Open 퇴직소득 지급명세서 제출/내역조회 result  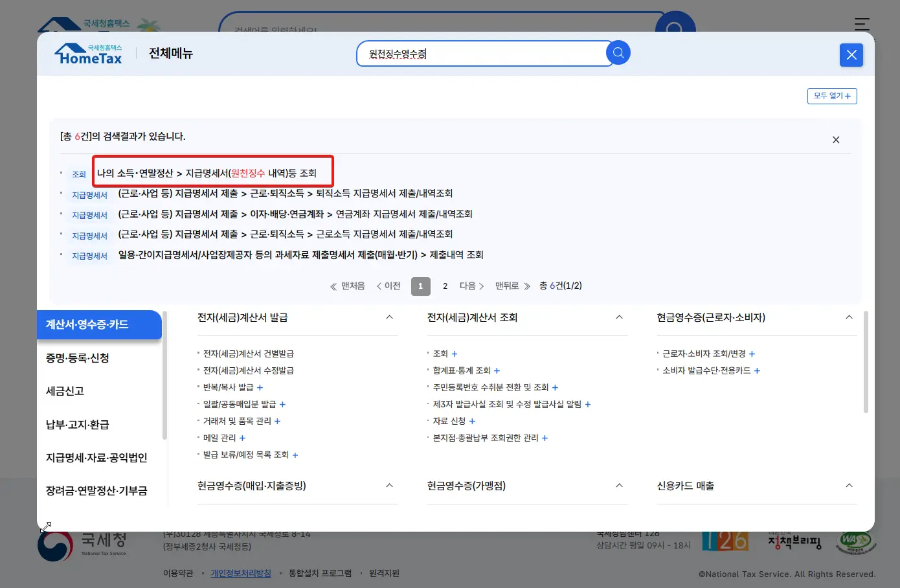click(x=285, y=194)
